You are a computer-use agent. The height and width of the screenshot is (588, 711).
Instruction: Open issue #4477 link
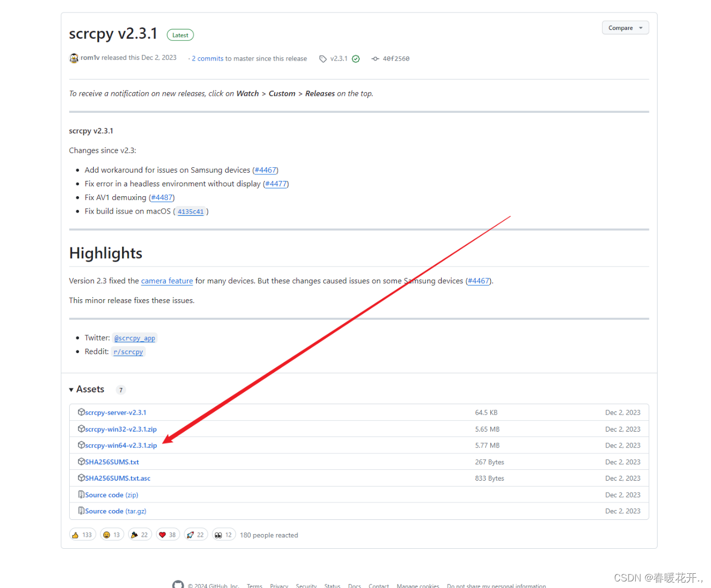pyautogui.click(x=276, y=184)
